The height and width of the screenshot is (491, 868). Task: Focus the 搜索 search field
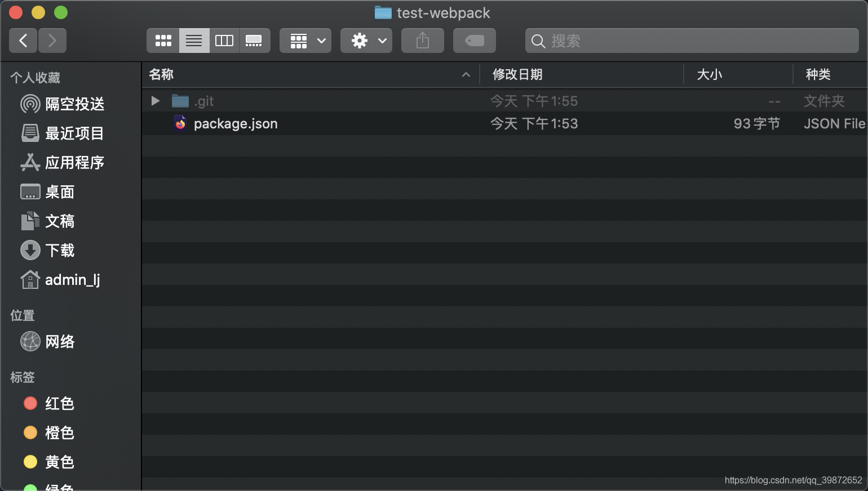[x=692, y=41]
